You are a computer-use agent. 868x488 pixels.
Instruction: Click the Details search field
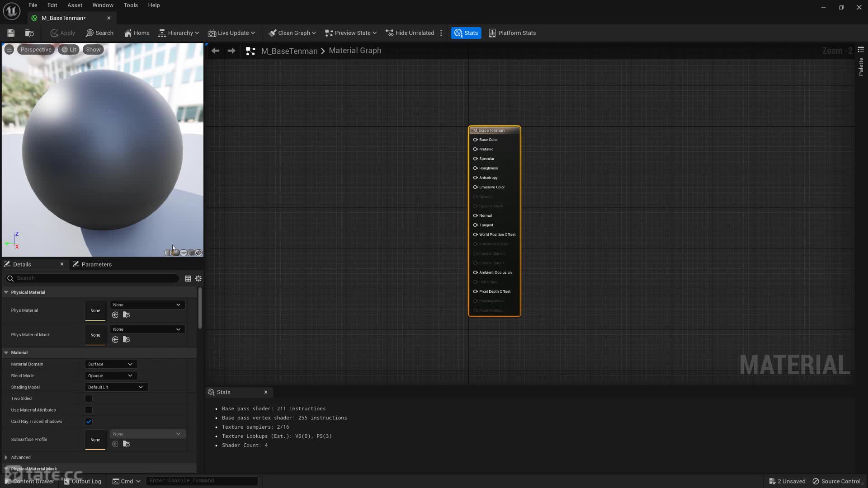[x=93, y=278]
